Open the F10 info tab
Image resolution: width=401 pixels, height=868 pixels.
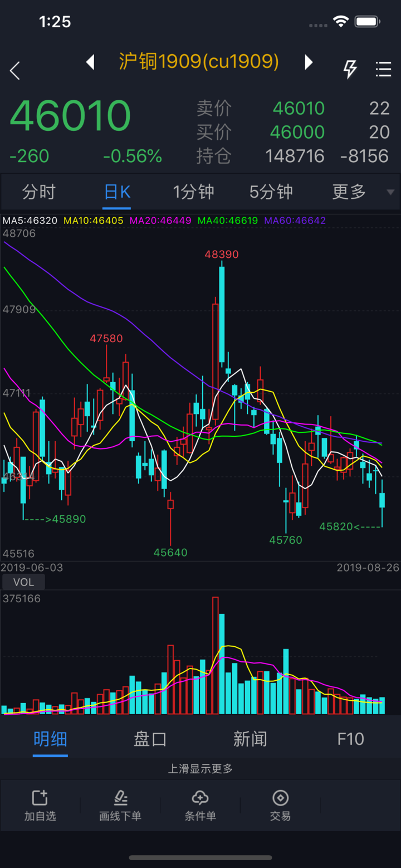click(x=350, y=739)
